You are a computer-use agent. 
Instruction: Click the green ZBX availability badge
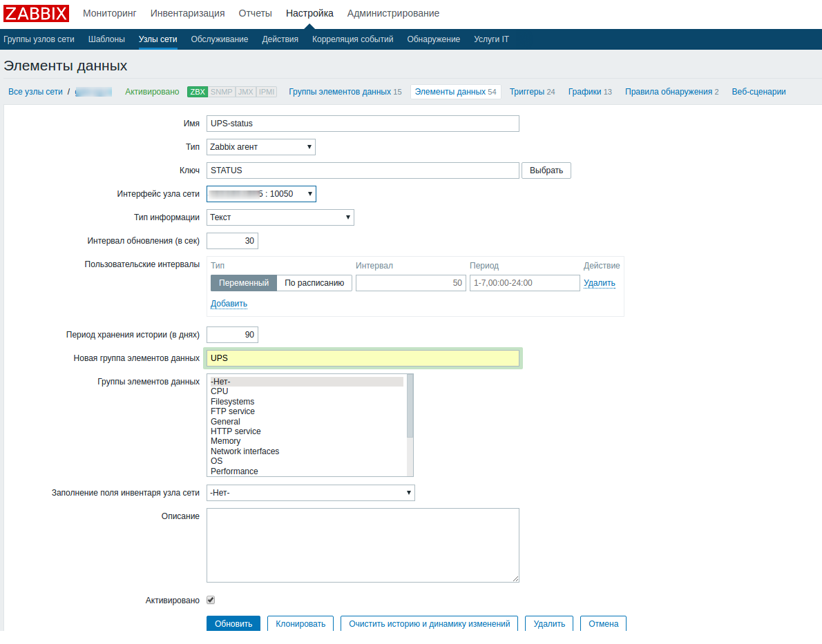198,92
